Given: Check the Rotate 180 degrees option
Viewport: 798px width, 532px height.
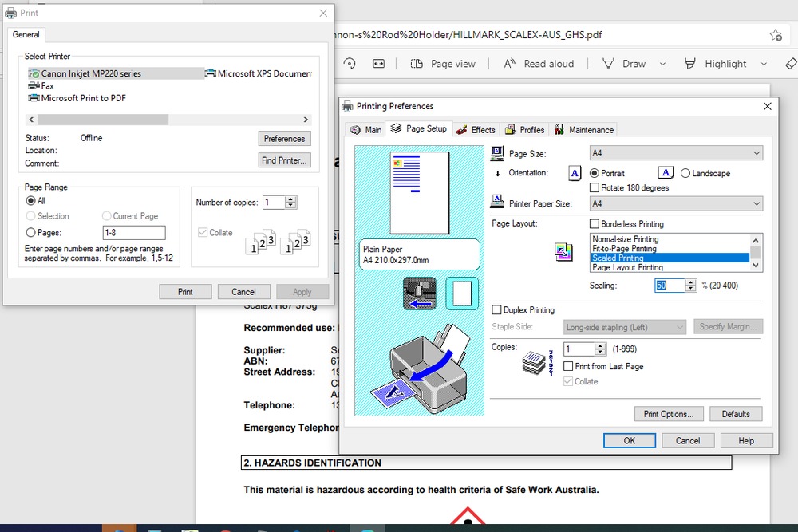Looking at the screenshot, I should tap(595, 188).
